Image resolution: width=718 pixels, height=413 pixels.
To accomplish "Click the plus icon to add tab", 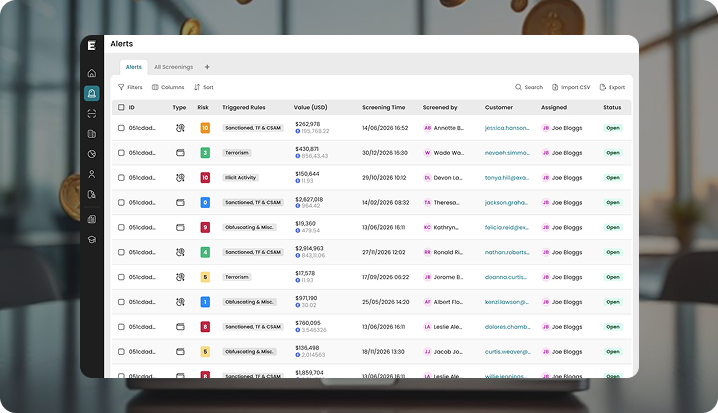I will 207,67.
